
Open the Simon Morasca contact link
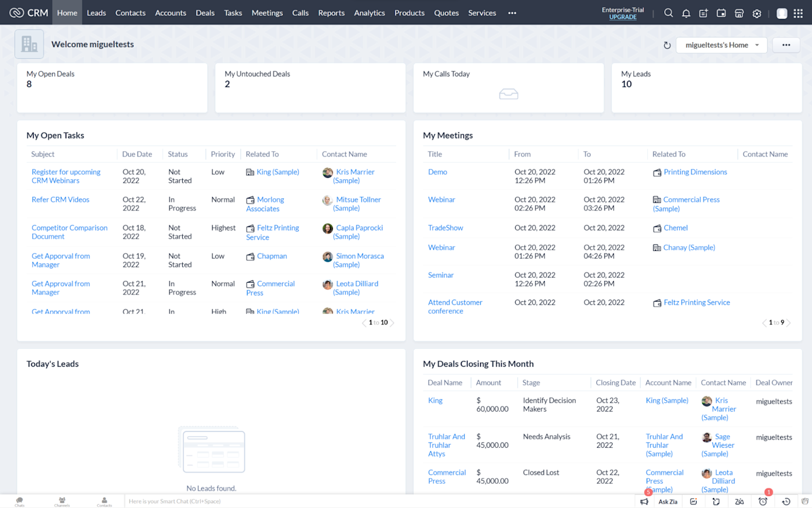[360, 260]
